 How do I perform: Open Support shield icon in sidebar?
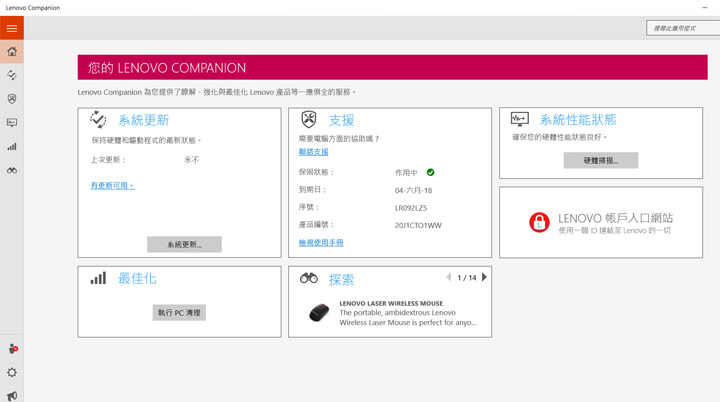[x=12, y=99]
